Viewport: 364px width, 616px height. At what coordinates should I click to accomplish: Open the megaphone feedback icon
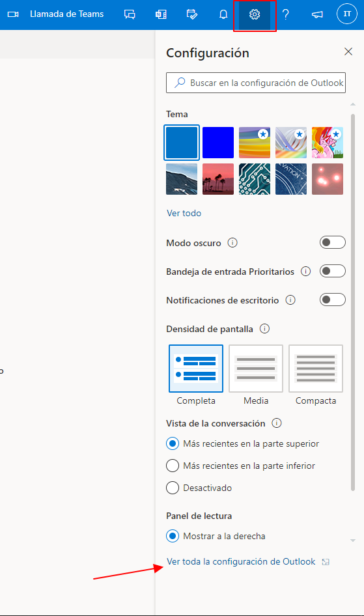point(317,14)
